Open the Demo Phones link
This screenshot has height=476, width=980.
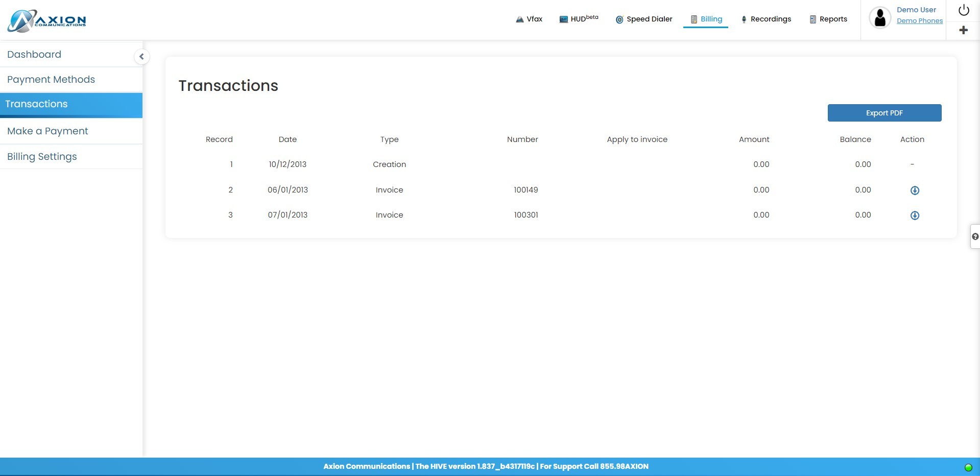point(920,21)
